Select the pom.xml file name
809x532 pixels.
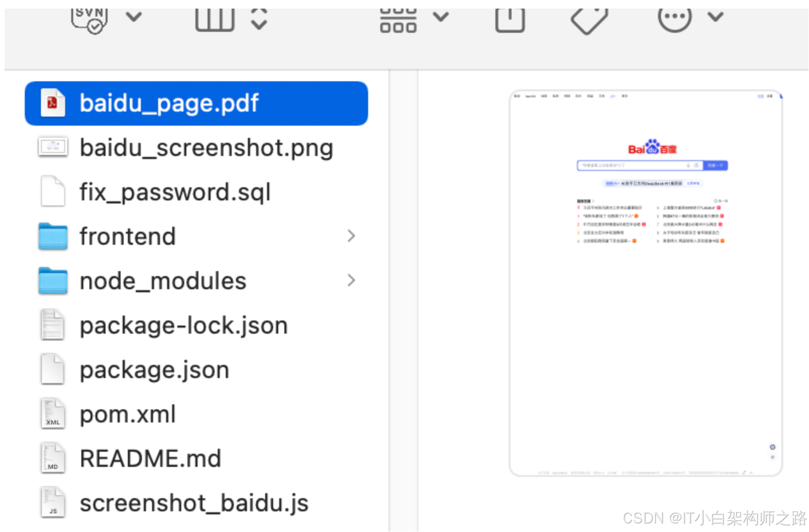(x=128, y=414)
